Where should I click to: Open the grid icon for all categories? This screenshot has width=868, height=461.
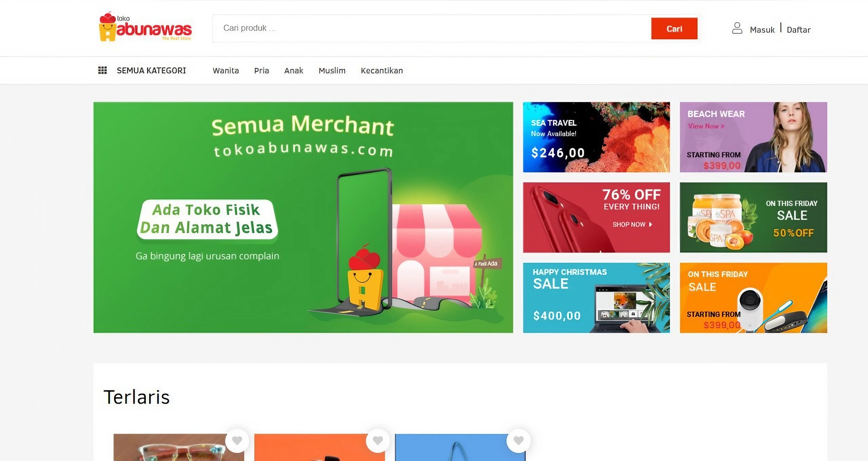(x=102, y=70)
